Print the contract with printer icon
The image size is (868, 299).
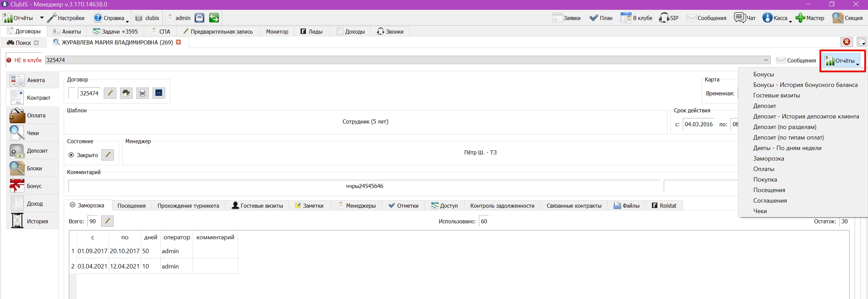pyautogui.click(x=142, y=93)
